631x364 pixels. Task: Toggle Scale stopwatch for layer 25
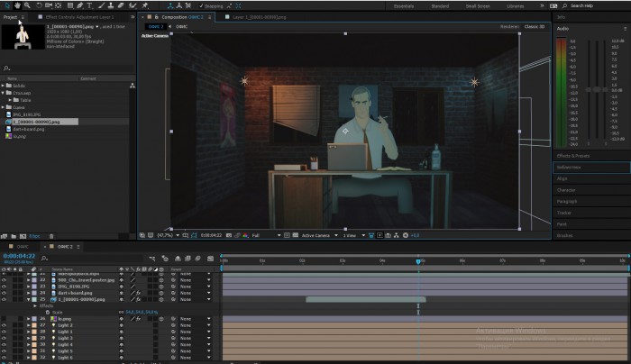click(48, 312)
